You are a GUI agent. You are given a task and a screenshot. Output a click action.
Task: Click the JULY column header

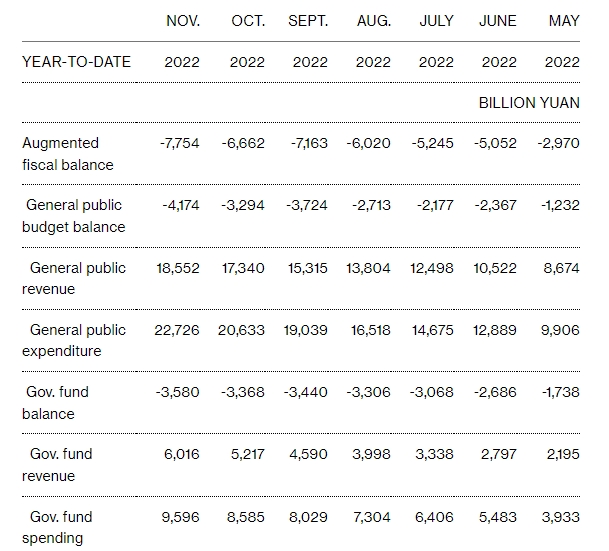click(436, 20)
